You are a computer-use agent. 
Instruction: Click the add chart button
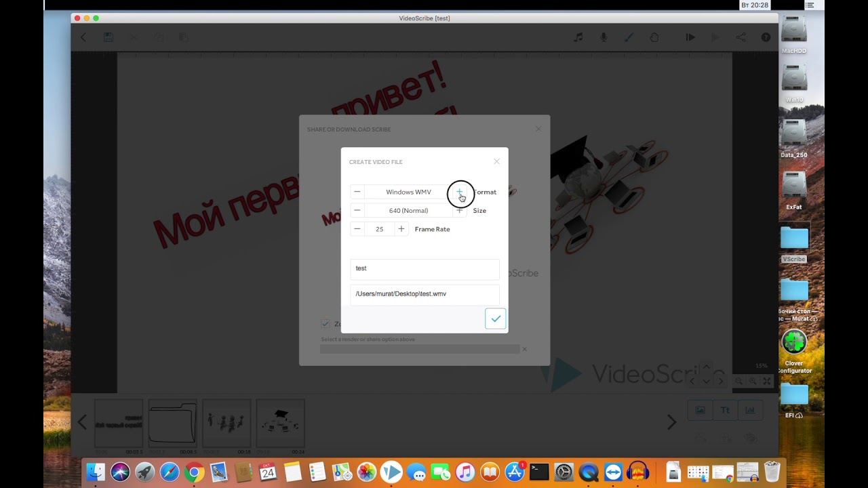pos(750,410)
